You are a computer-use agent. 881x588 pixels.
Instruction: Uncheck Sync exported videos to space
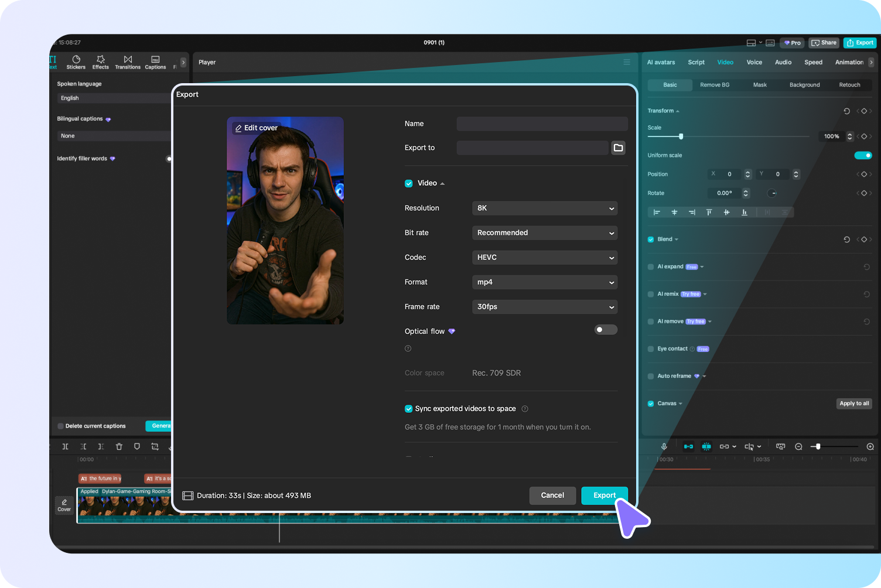coord(408,408)
